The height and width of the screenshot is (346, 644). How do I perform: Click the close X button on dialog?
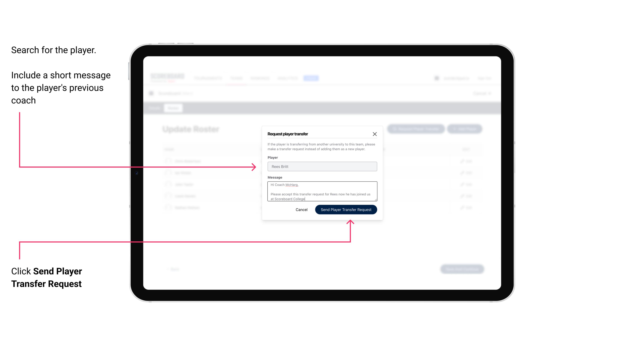(x=375, y=134)
